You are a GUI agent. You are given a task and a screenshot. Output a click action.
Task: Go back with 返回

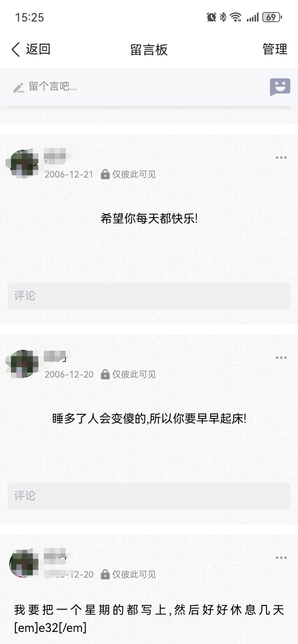coord(38,49)
